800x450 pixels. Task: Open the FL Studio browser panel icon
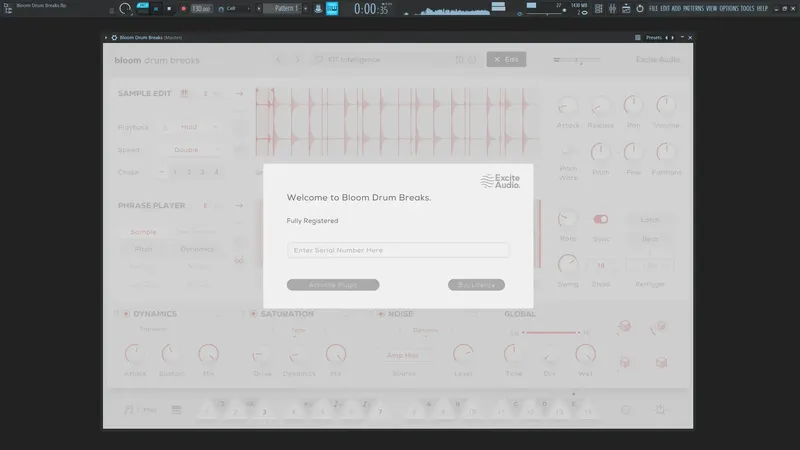pos(8,9)
